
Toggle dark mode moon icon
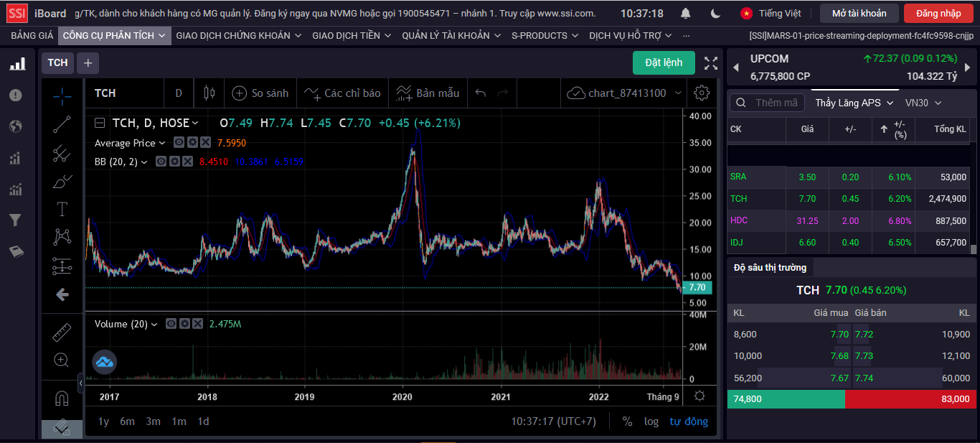point(715,14)
